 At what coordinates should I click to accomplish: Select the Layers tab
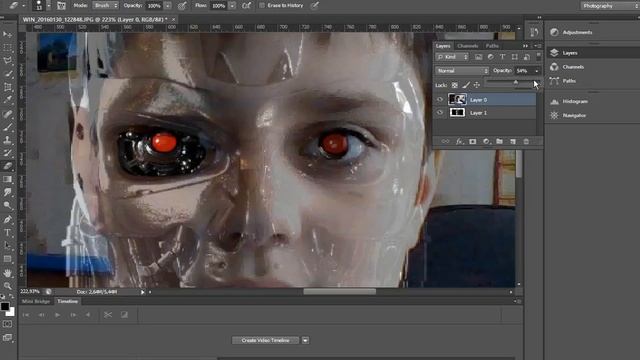point(443,46)
